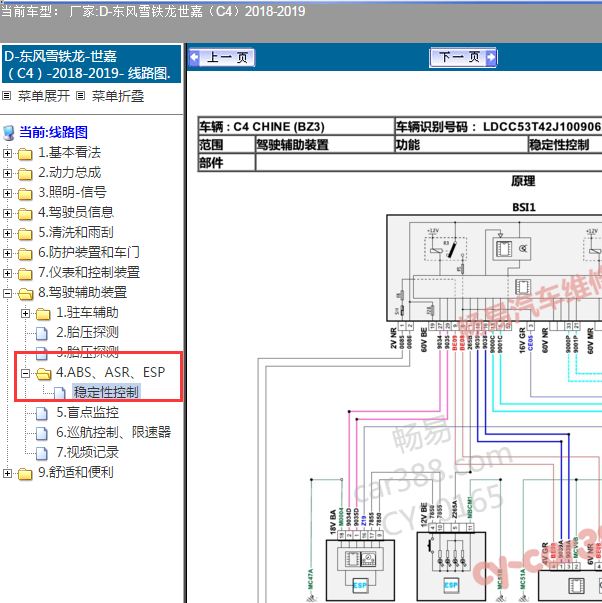602x603 pixels.
Task: Click folder icon of 2.动力总成
Action: coord(25,174)
